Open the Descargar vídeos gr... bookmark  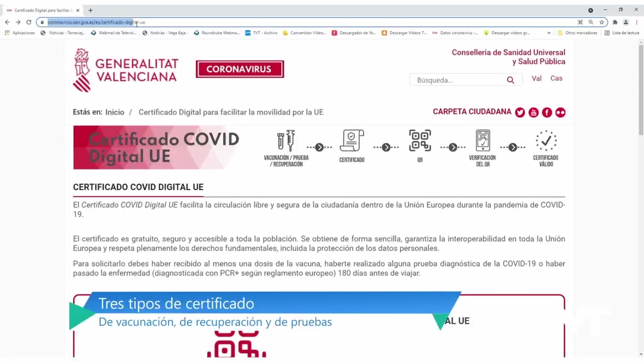[507, 33]
